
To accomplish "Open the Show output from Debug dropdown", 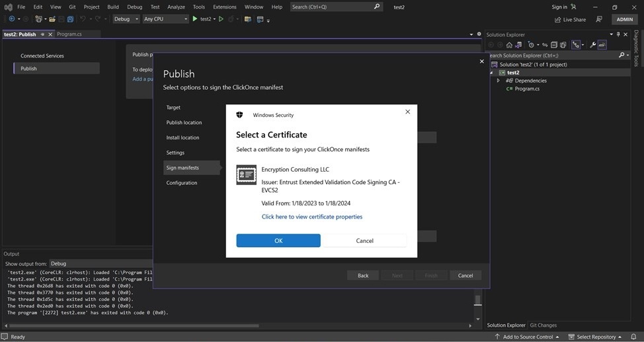I will [101, 263].
